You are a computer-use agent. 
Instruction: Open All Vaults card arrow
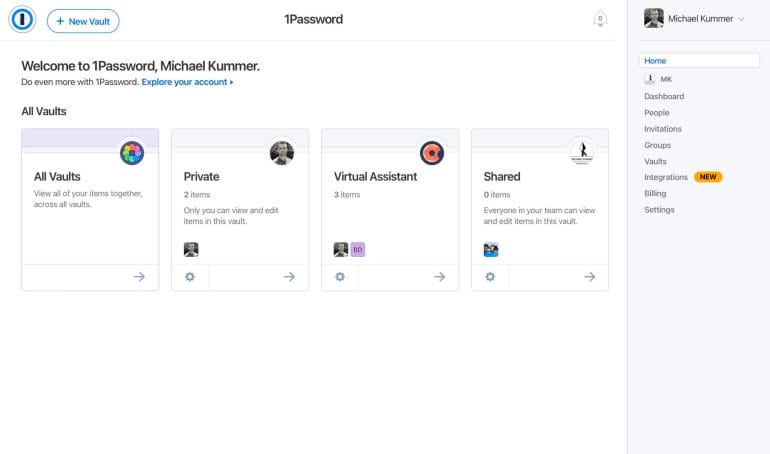coord(139,277)
